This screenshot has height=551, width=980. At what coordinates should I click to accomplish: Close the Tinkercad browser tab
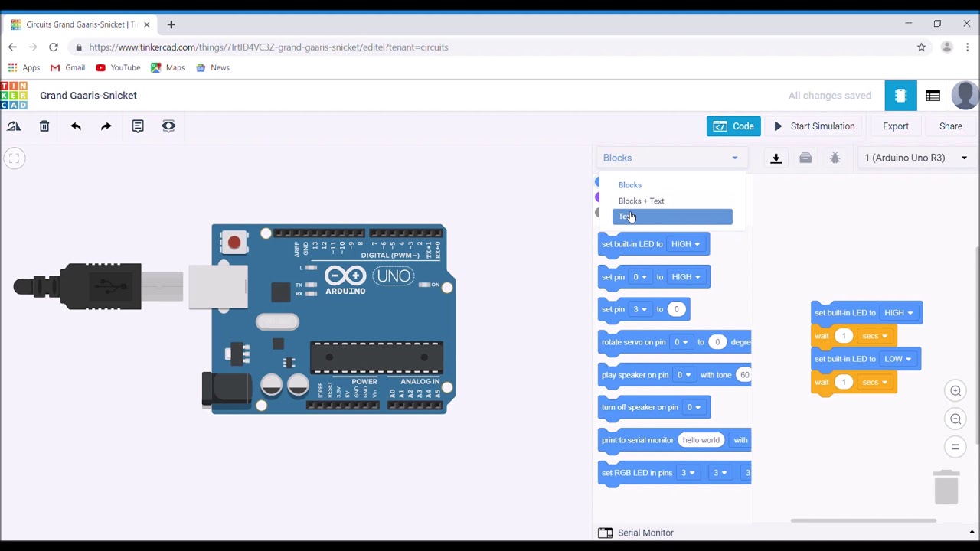146,24
